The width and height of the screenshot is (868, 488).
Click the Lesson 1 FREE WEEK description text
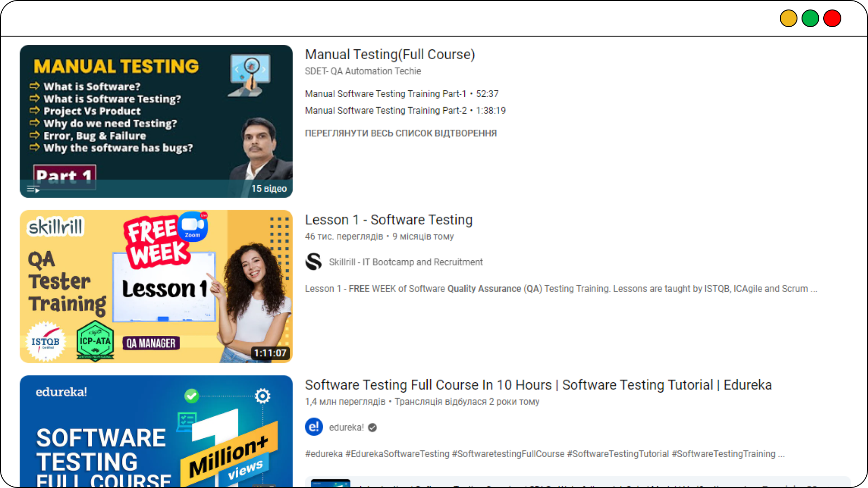(561, 289)
